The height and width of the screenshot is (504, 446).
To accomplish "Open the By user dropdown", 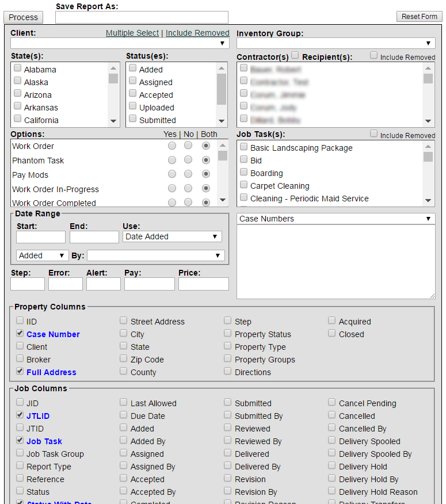I will coord(155,255).
